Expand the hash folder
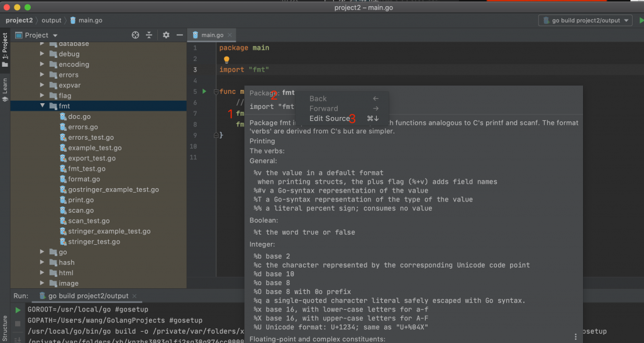This screenshot has height=343, width=644. [42, 262]
